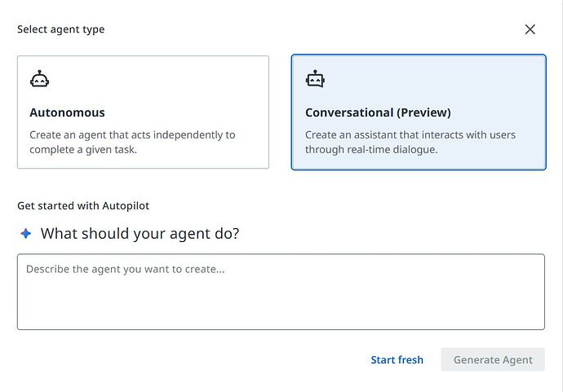Image resolution: width=563 pixels, height=392 pixels.
Task: Click the "Autonomous" card title
Action: (x=67, y=112)
